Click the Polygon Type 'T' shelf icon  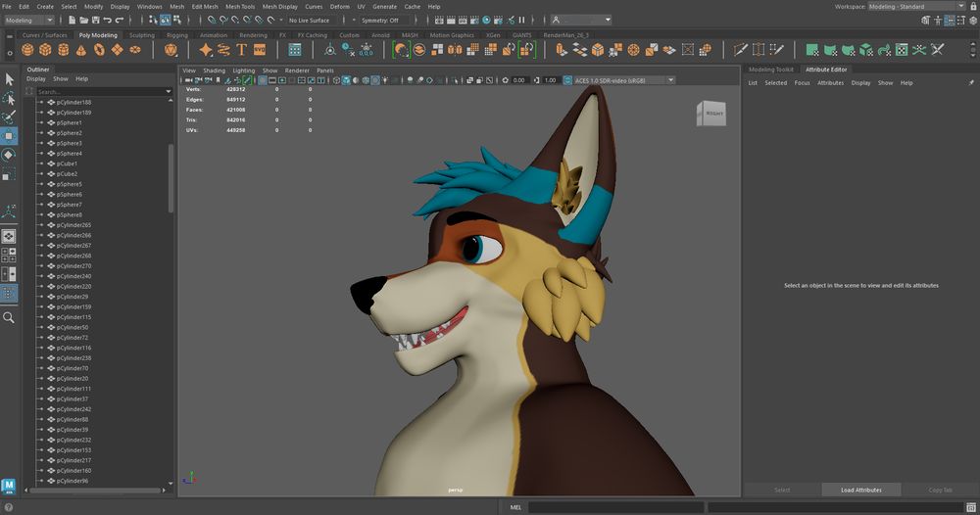click(242, 49)
